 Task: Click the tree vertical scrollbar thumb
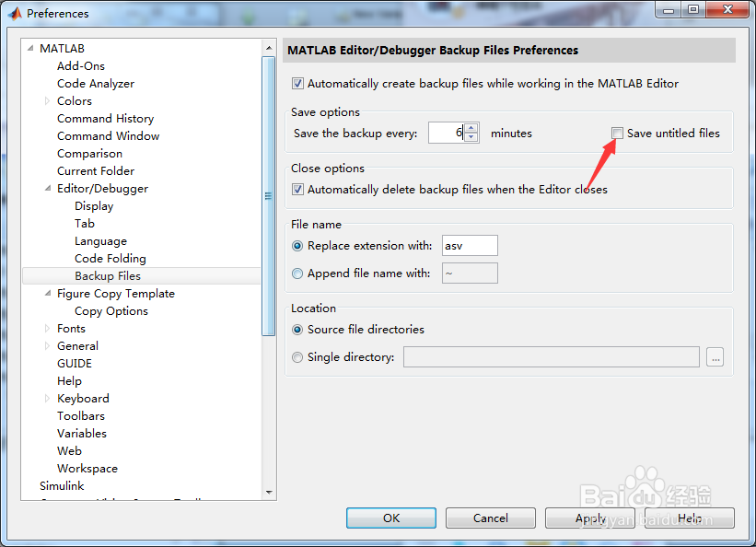coord(269,196)
